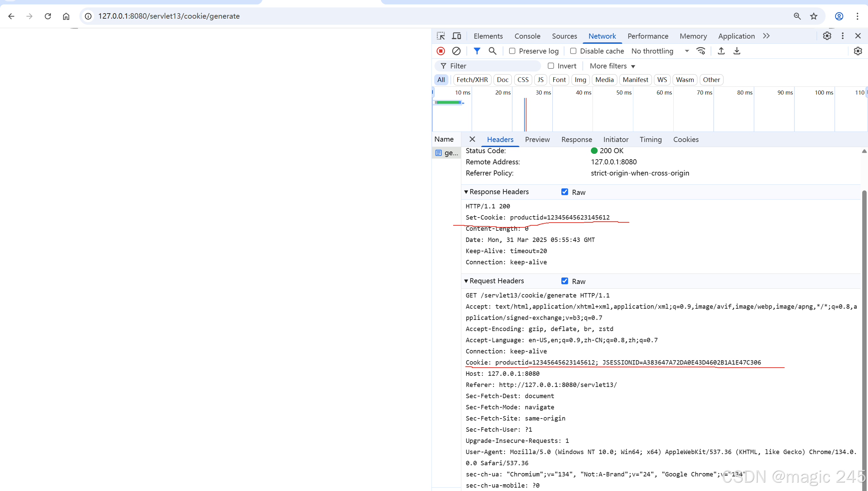Expand the More filters dropdown

[x=612, y=66]
